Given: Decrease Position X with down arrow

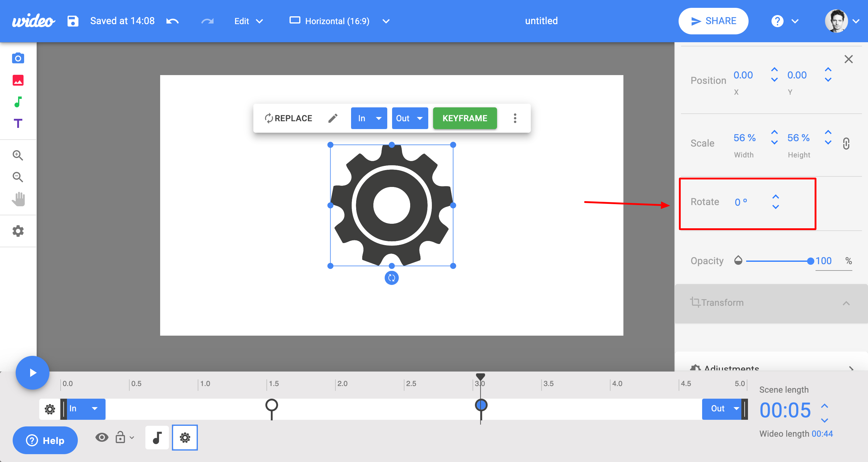Looking at the screenshot, I should (774, 80).
